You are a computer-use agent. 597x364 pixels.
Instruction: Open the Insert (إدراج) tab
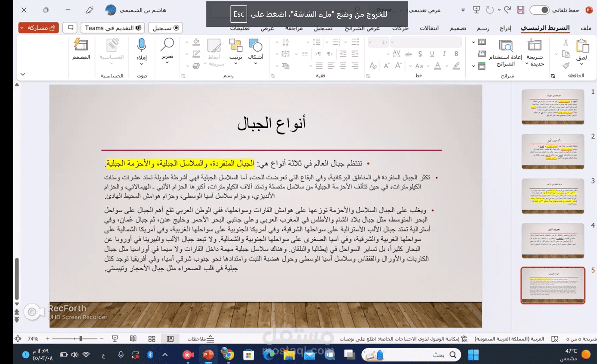506,28
